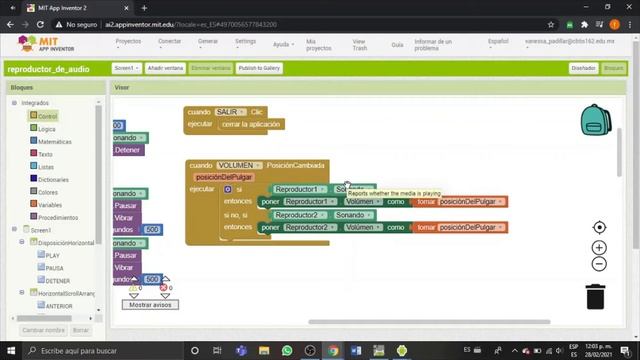This screenshot has width=640, height=360.
Task: Select the Control blocks category
Action: click(44, 116)
